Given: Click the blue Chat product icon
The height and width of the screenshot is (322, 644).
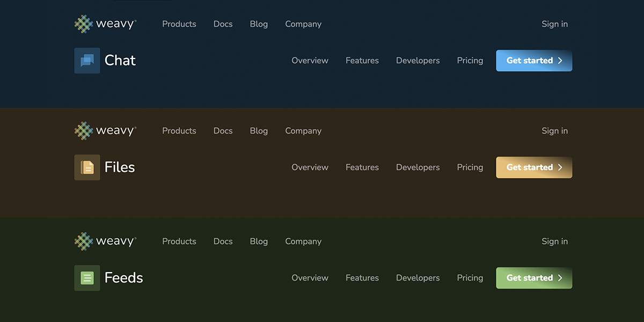Looking at the screenshot, I should point(87,60).
